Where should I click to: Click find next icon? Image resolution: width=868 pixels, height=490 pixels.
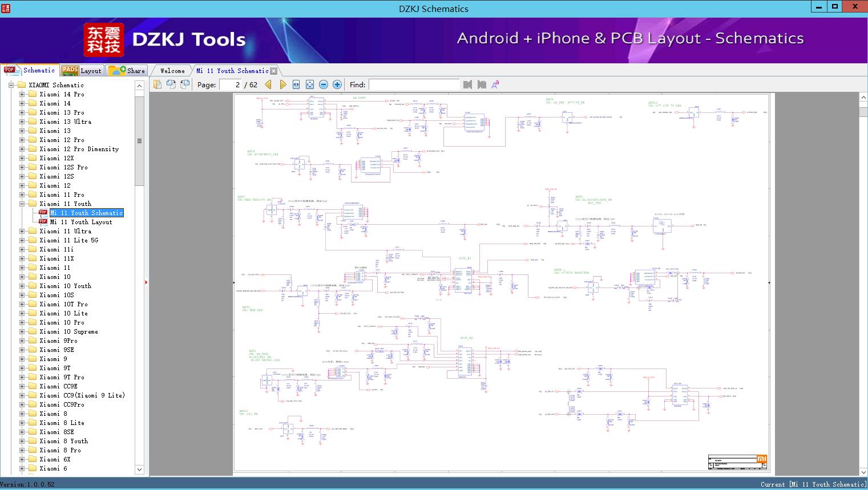click(482, 84)
